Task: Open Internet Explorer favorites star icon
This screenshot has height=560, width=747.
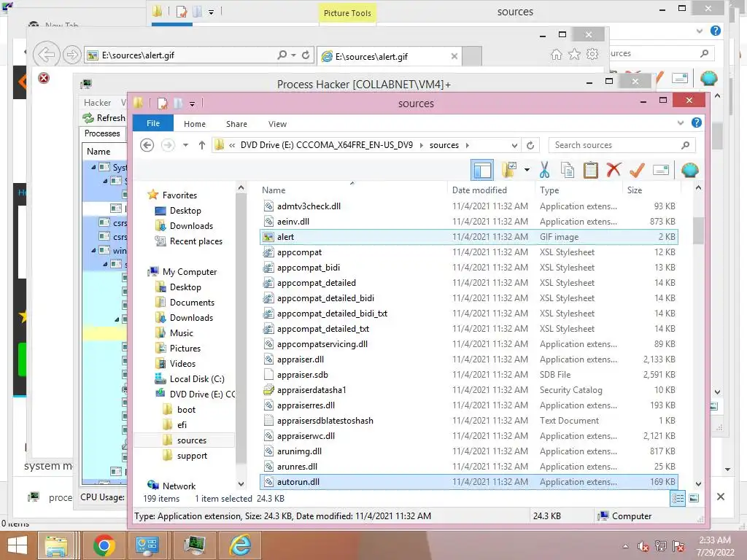Action: pyautogui.click(x=575, y=54)
